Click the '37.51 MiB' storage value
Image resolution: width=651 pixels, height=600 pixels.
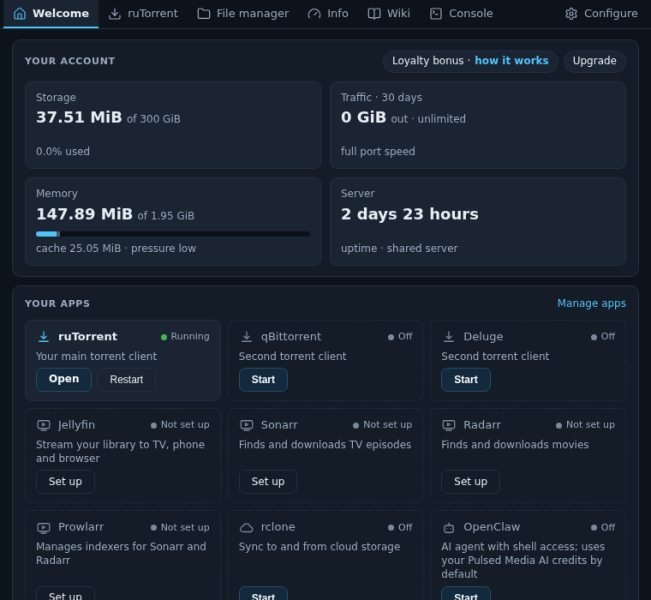point(79,118)
